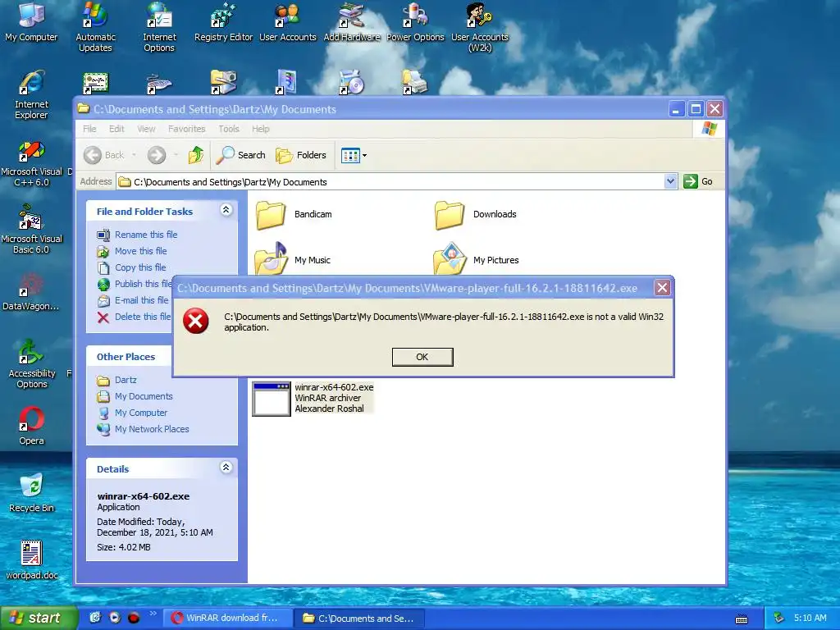Expand the Address bar dropdown

point(670,181)
